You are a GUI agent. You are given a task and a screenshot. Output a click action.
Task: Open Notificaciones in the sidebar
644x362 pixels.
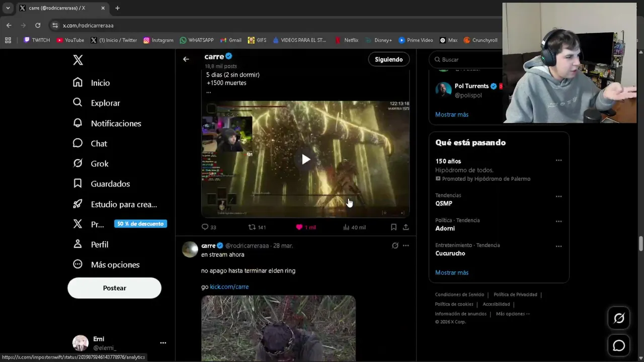point(107,123)
